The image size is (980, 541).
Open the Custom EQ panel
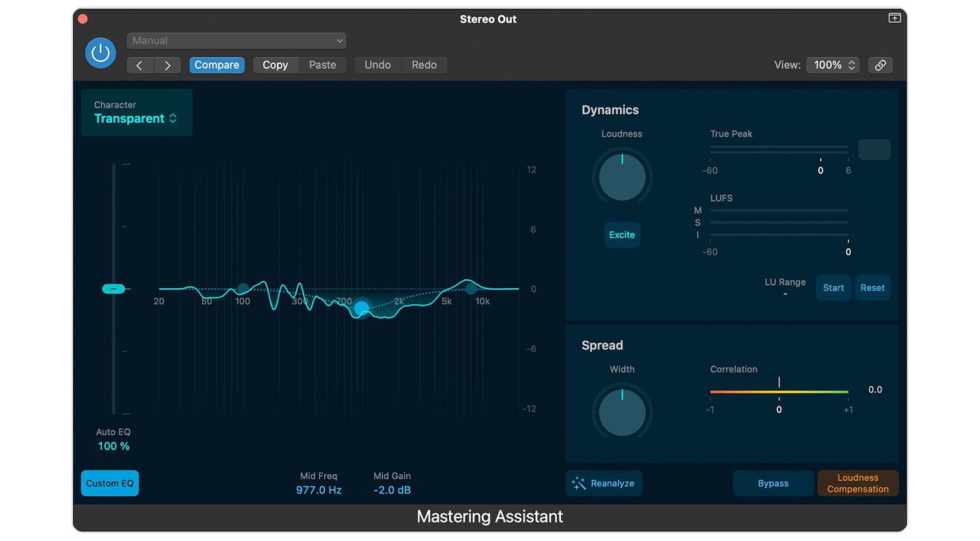tap(109, 483)
